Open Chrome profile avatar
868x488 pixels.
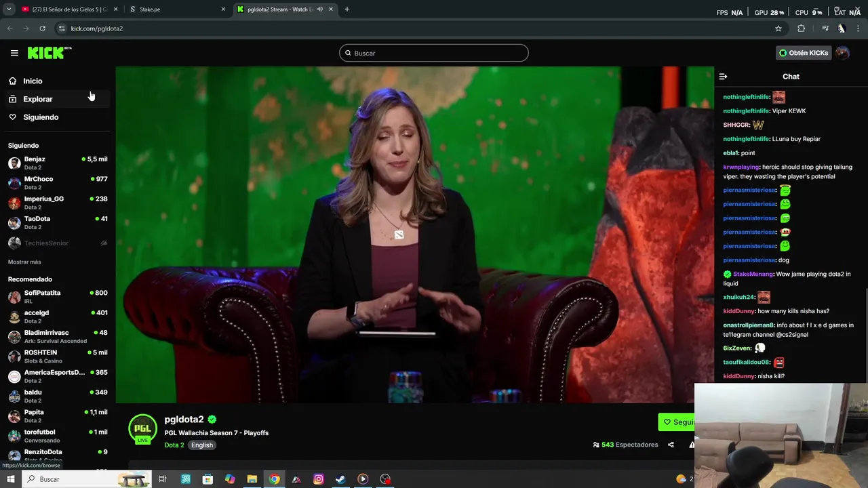[842, 28]
